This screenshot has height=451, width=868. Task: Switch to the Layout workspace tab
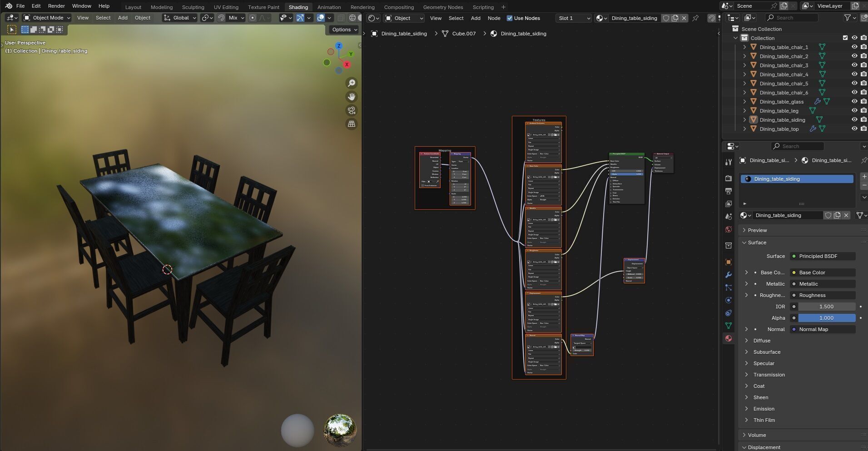(133, 7)
